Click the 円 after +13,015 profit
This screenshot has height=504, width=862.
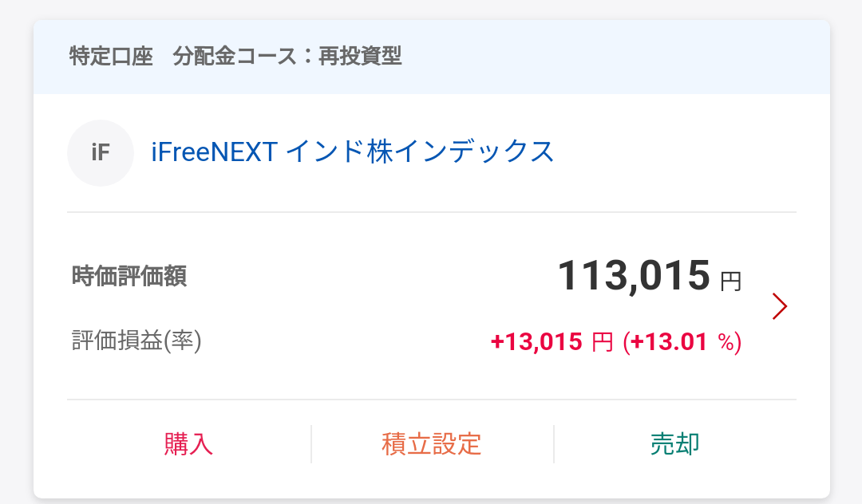pyautogui.click(x=603, y=342)
